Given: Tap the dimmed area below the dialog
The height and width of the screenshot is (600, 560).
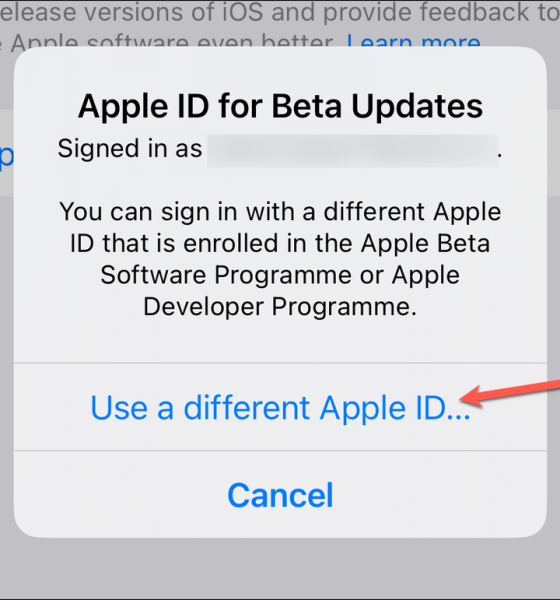Looking at the screenshot, I should coord(280,568).
